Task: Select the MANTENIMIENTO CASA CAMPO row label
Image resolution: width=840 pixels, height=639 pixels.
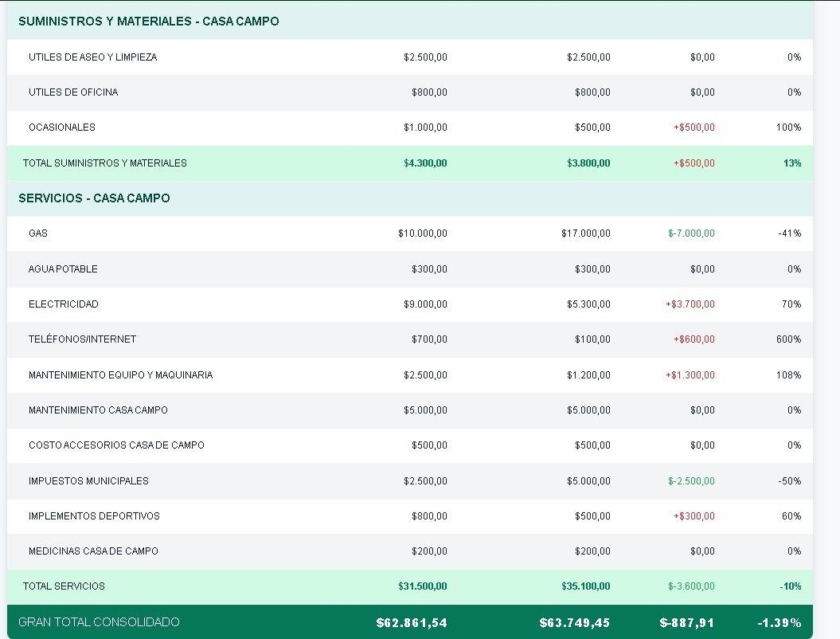Action: click(x=98, y=410)
